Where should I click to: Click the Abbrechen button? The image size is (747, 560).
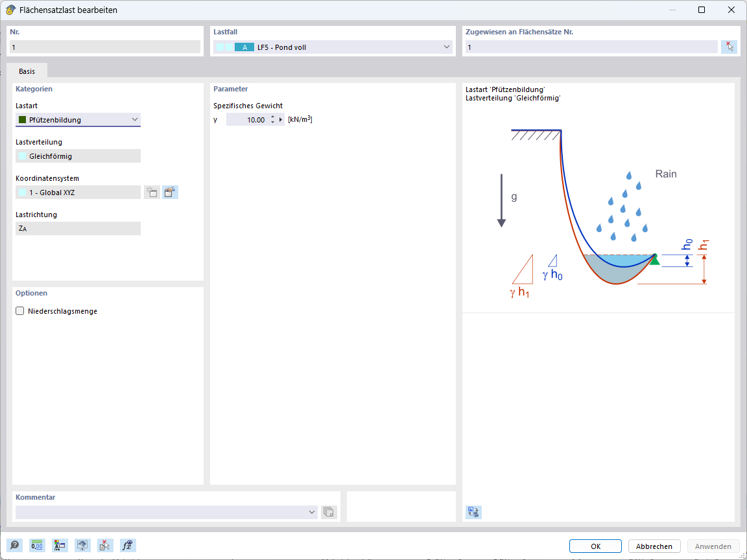point(654,546)
